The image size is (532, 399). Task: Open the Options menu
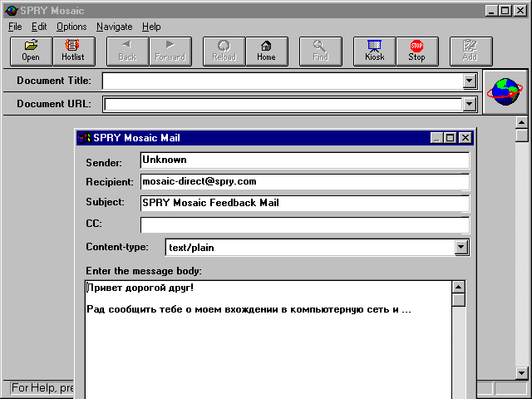71,27
